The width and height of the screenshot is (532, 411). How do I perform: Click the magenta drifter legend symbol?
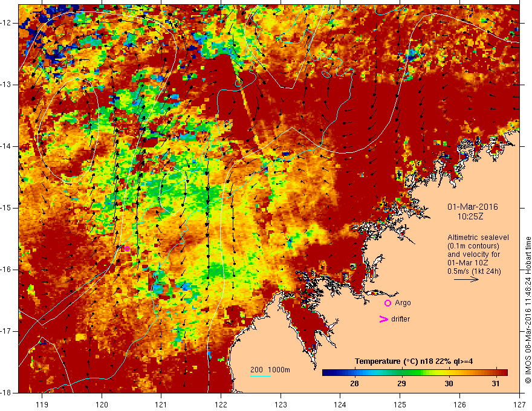[x=383, y=319]
